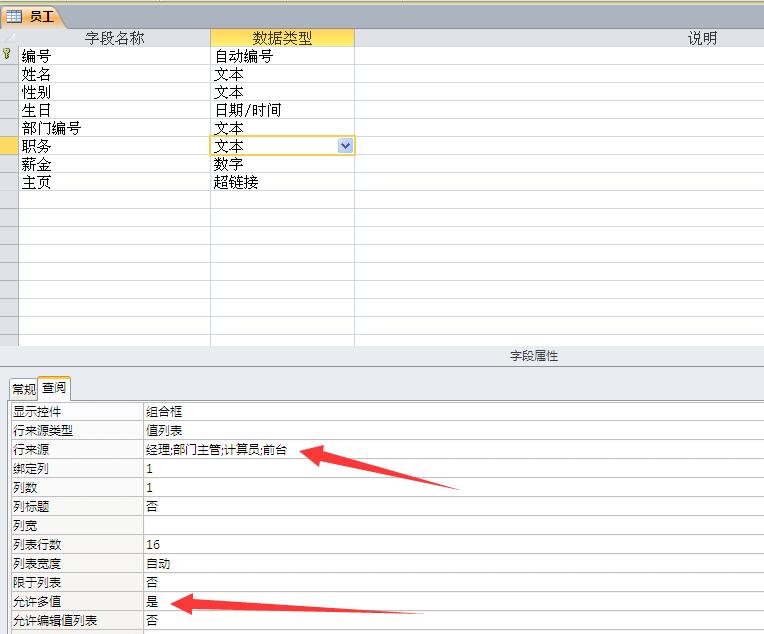
Task: Click the 允许多值 property label
Action: tap(77, 602)
